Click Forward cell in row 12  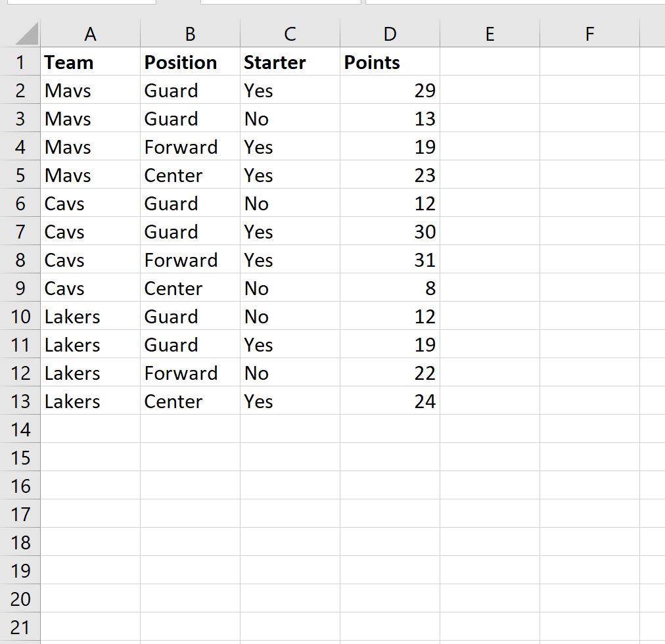[190, 373]
